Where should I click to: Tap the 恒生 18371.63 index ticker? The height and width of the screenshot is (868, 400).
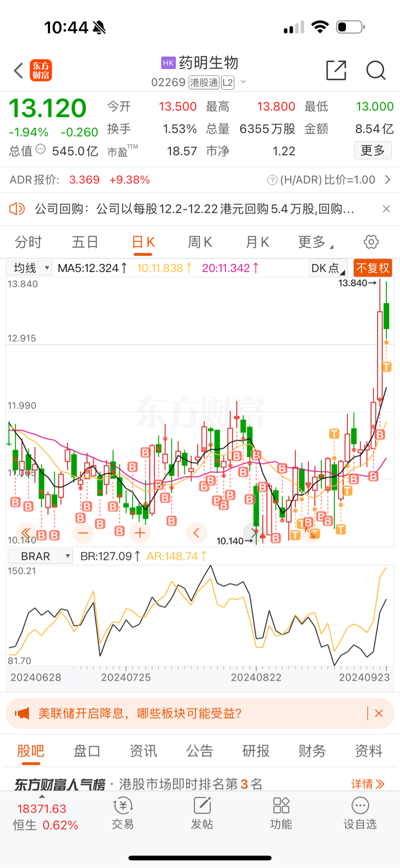coord(45,817)
